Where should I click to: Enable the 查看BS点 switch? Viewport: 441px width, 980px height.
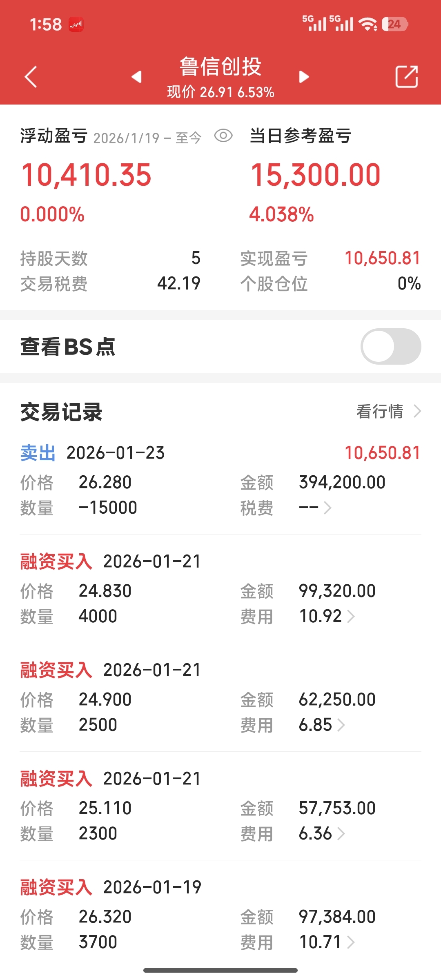391,347
